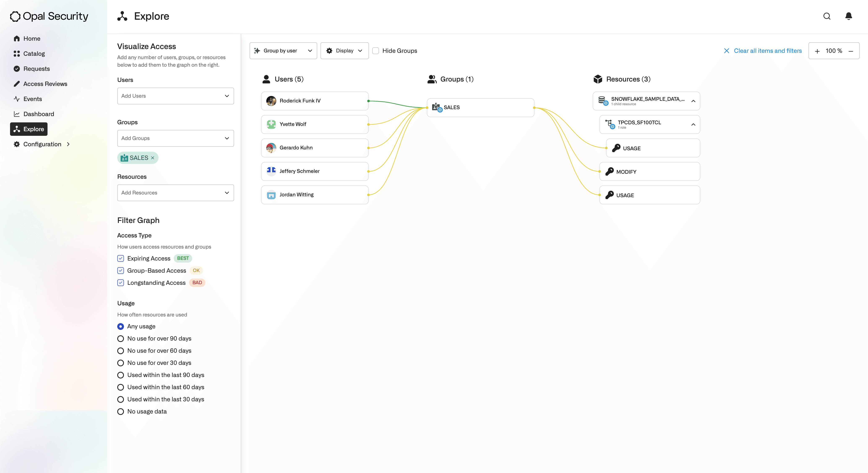Click Roderick Funk IV avatar
868x473 pixels.
pos(271,101)
